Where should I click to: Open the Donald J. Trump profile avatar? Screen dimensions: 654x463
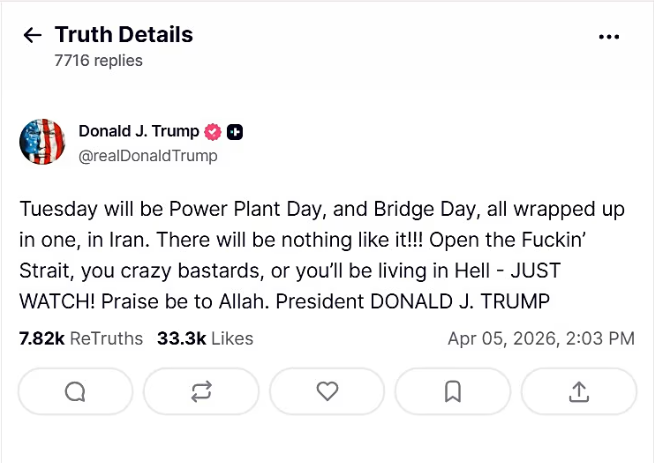click(42, 142)
